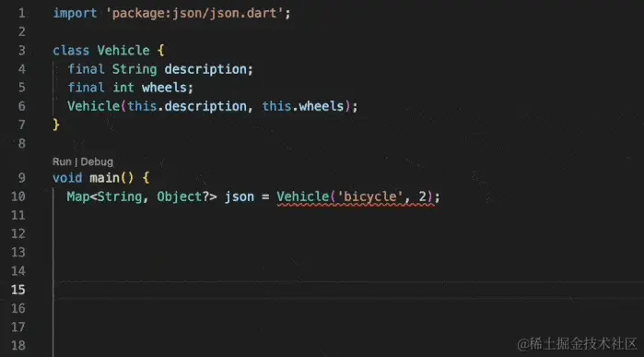Click the import keyword on line 1
Screen dimensions: 644x357
76,13
